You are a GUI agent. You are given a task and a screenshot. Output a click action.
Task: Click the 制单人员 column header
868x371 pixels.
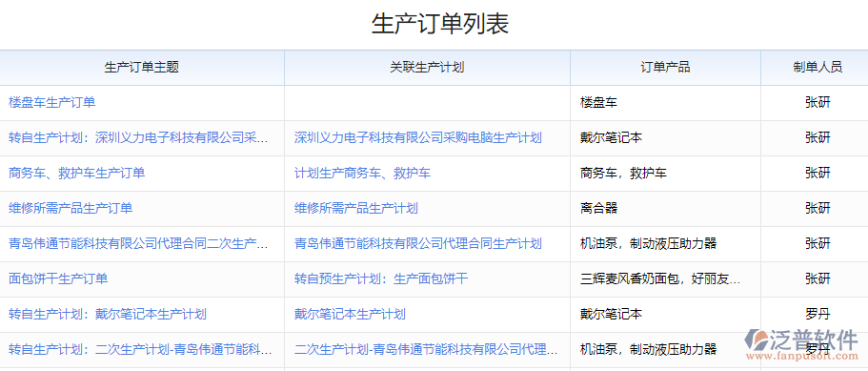tap(818, 68)
